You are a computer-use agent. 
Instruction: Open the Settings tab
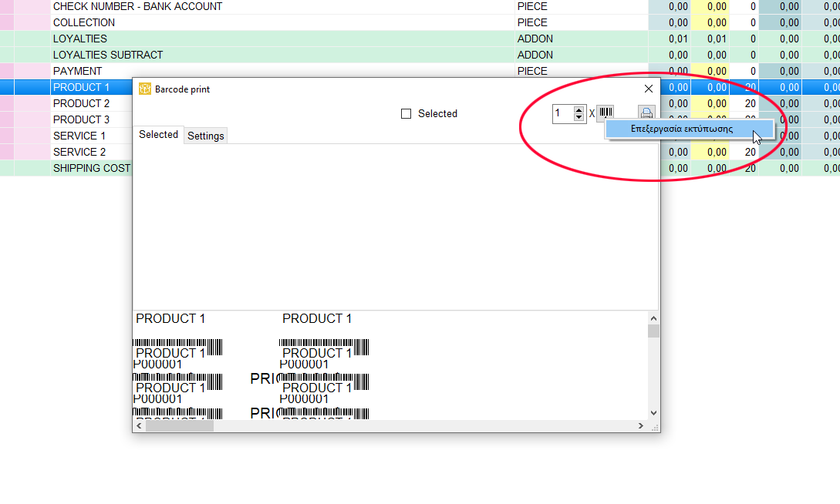pyautogui.click(x=206, y=136)
